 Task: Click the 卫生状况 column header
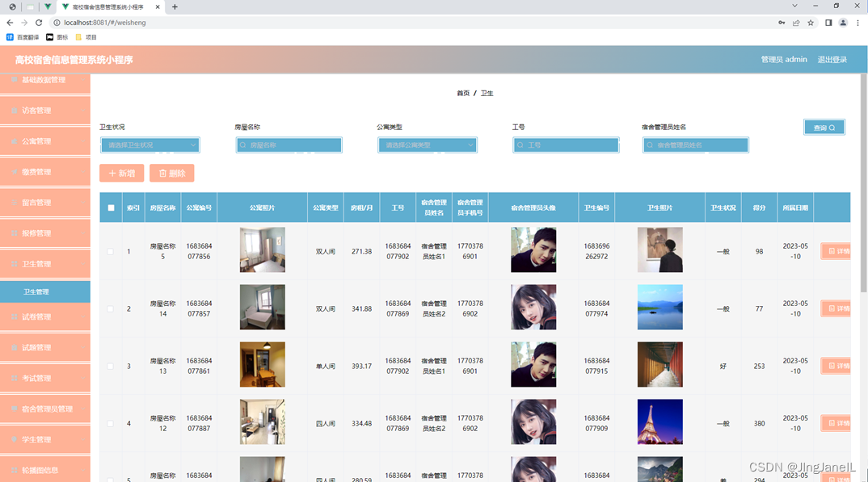click(723, 207)
